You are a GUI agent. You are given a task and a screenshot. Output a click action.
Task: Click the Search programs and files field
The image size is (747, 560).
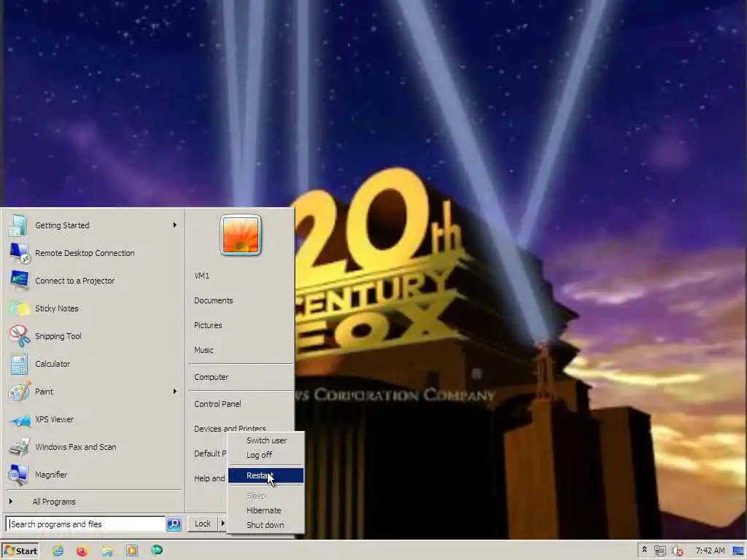pyautogui.click(x=86, y=524)
